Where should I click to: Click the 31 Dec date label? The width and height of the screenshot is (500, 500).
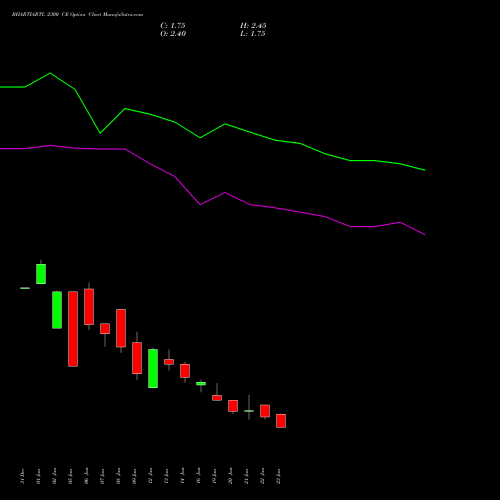tap(22, 476)
